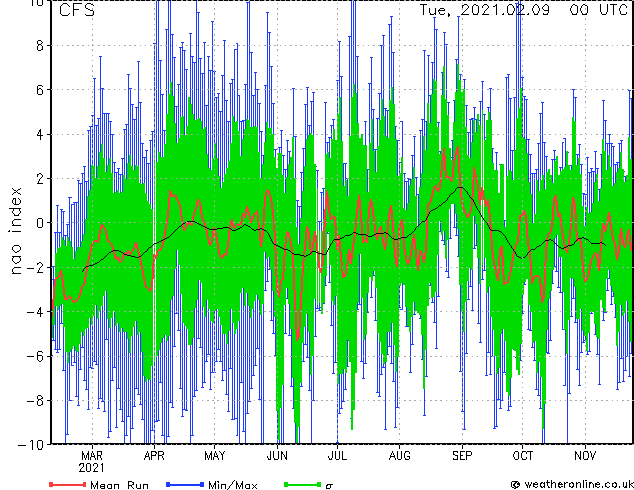Click the 'nao index' axis title
This screenshot has width=634, height=490.
[x=15, y=231]
